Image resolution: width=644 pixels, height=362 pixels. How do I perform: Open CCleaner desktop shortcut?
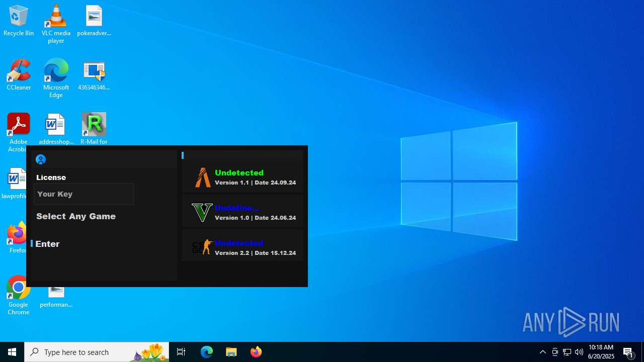click(19, 75)
